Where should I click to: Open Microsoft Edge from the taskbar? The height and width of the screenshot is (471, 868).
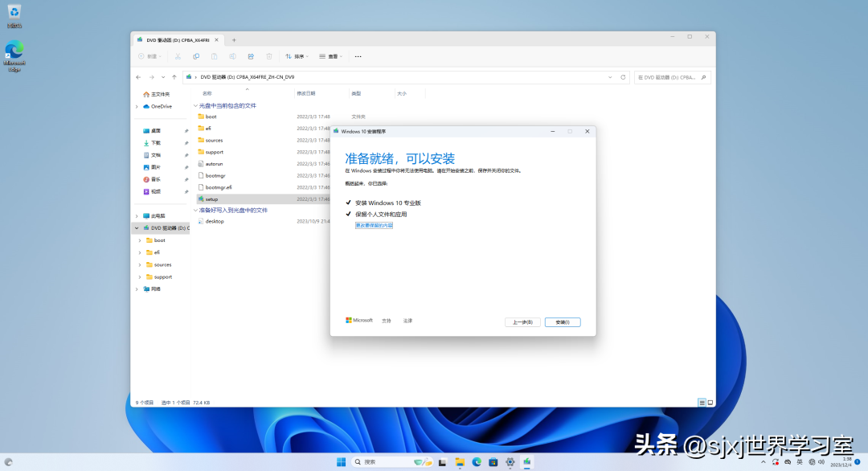pyautogui.click(x=477, y=462)
